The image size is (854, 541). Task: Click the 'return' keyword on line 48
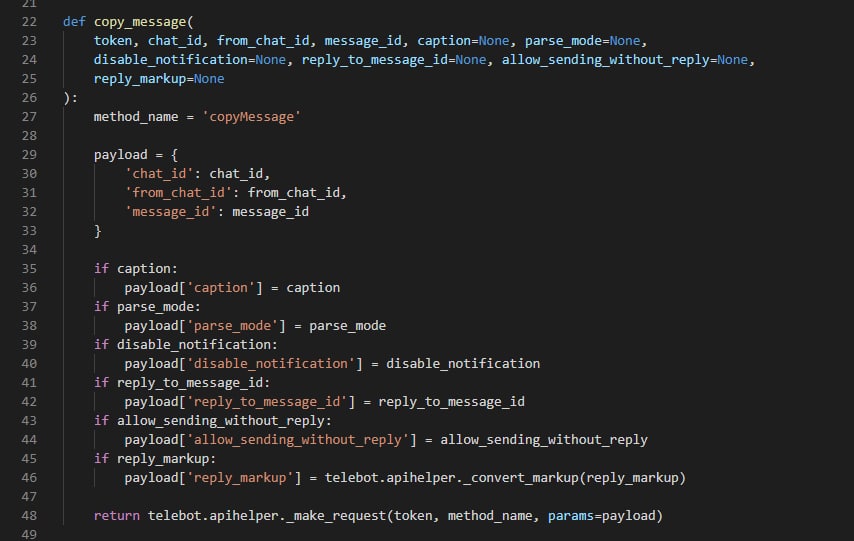(117, 516)
